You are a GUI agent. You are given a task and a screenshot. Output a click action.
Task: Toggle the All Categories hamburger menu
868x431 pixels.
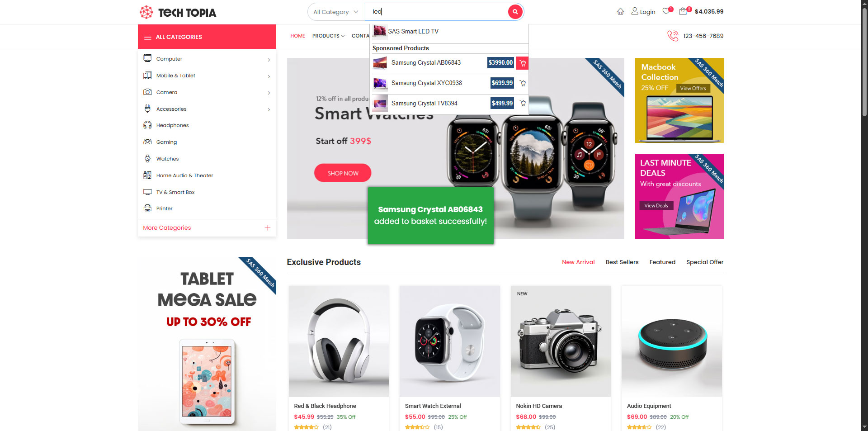[148, 37]
